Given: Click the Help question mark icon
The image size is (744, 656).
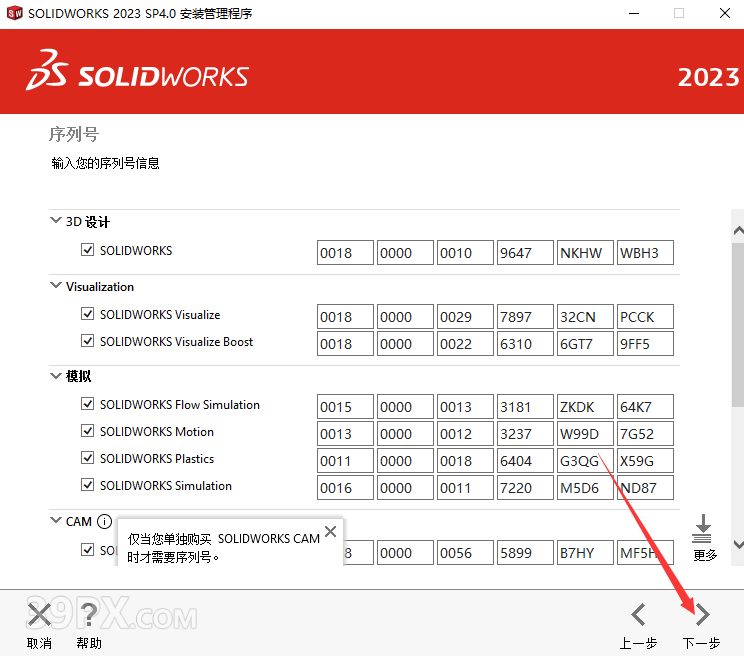Looking at the screenshot, I should tap(89, 614).
